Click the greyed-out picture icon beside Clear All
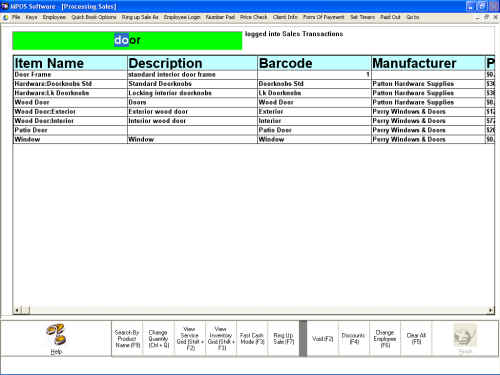 pos(465,336)
